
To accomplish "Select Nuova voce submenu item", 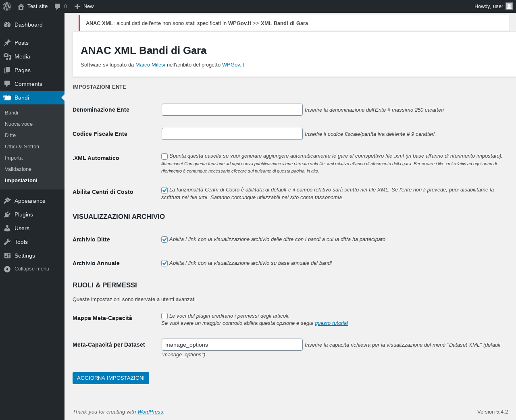I will (19, 124).
